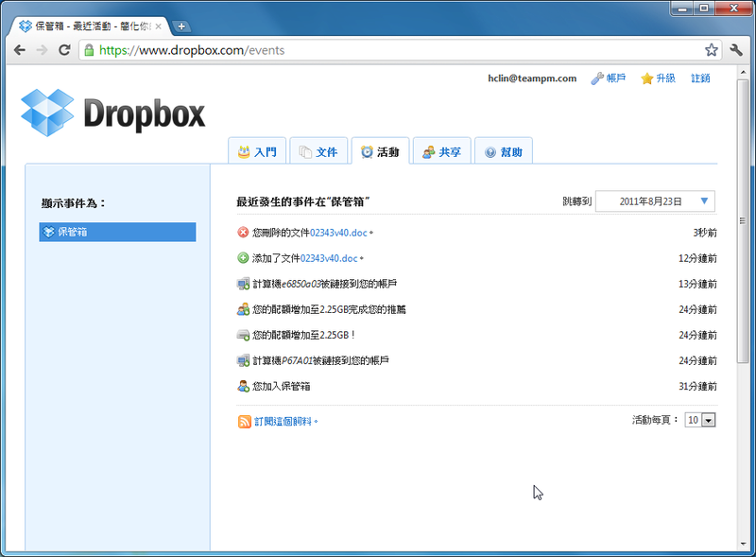756x557 pixels.
Task: Select the 活動 tab
Action: 380,151
